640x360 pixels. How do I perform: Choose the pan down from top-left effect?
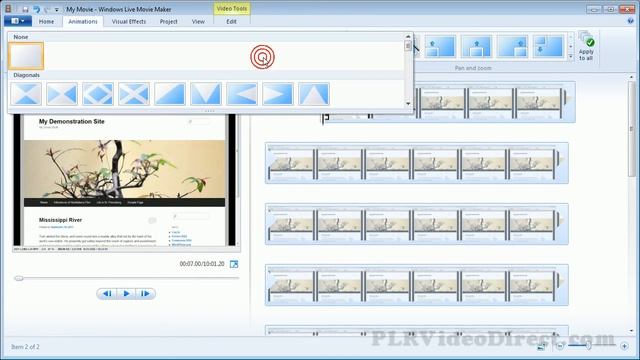pos(548,47)
